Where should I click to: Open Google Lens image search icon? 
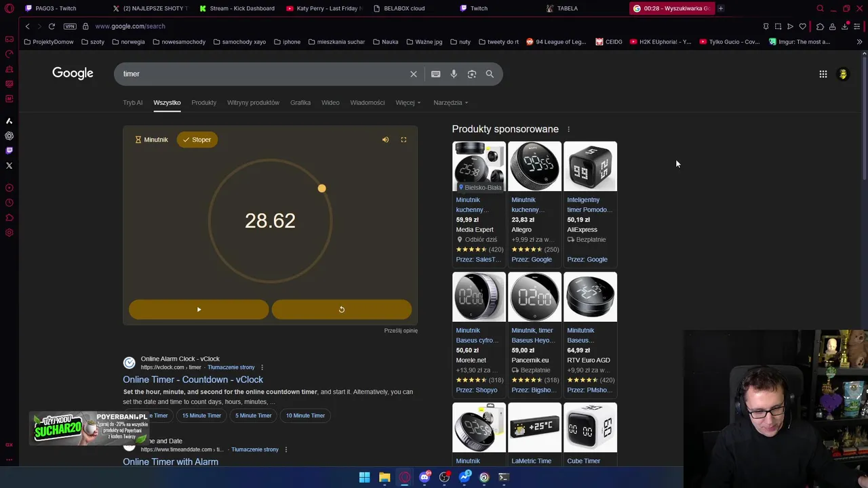[472, 74]
